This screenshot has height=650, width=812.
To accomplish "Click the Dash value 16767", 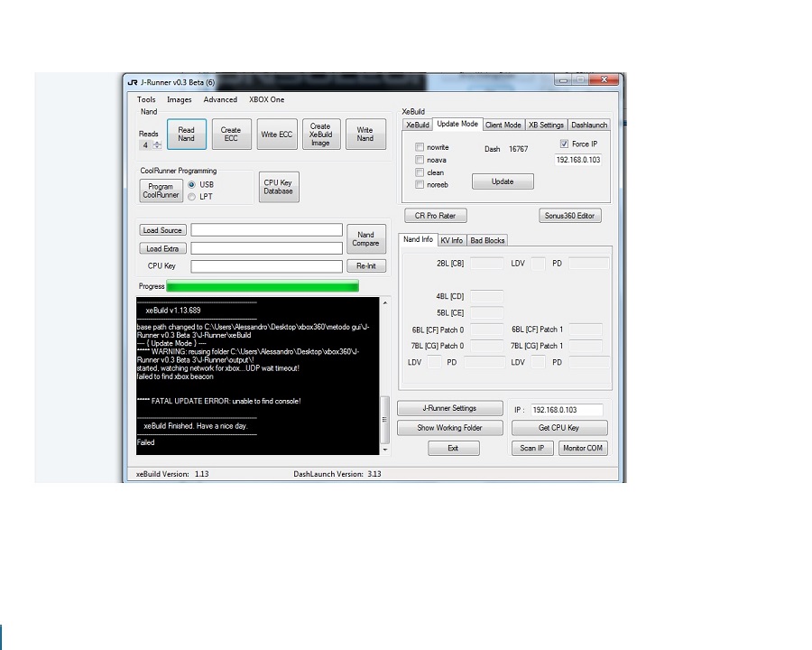I will [519, 149].
